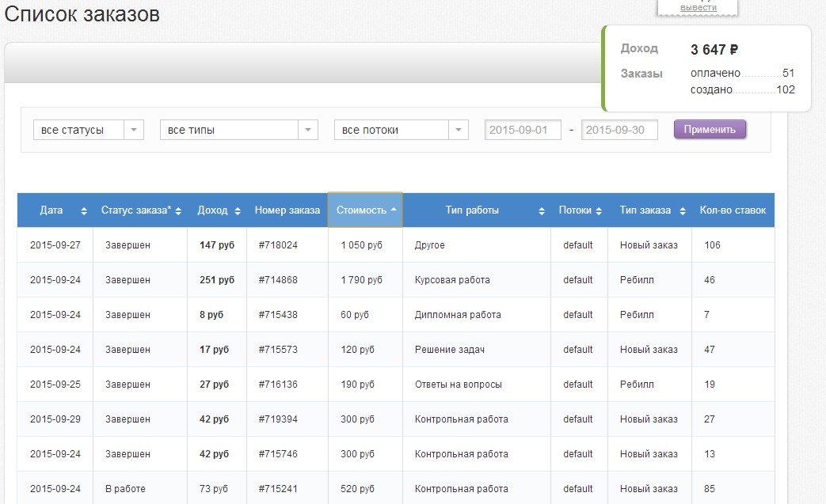Apply filters with Применить button
826x504 pixels.
click(x=710, y=130)
